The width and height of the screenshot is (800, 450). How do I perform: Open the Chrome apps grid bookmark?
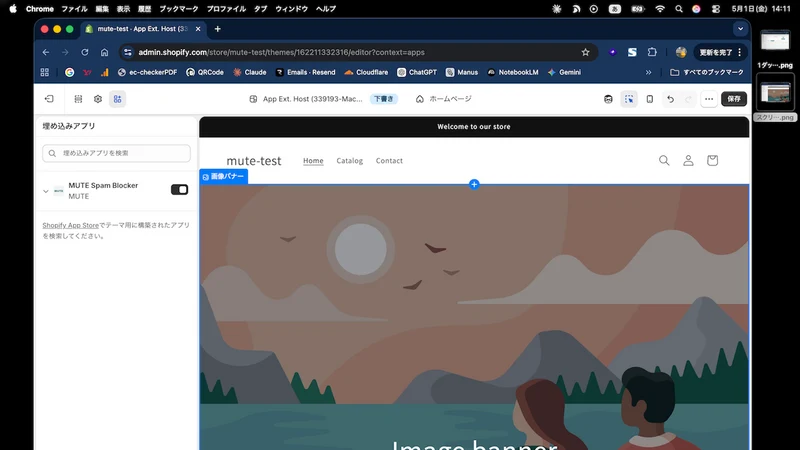point(44,72)
